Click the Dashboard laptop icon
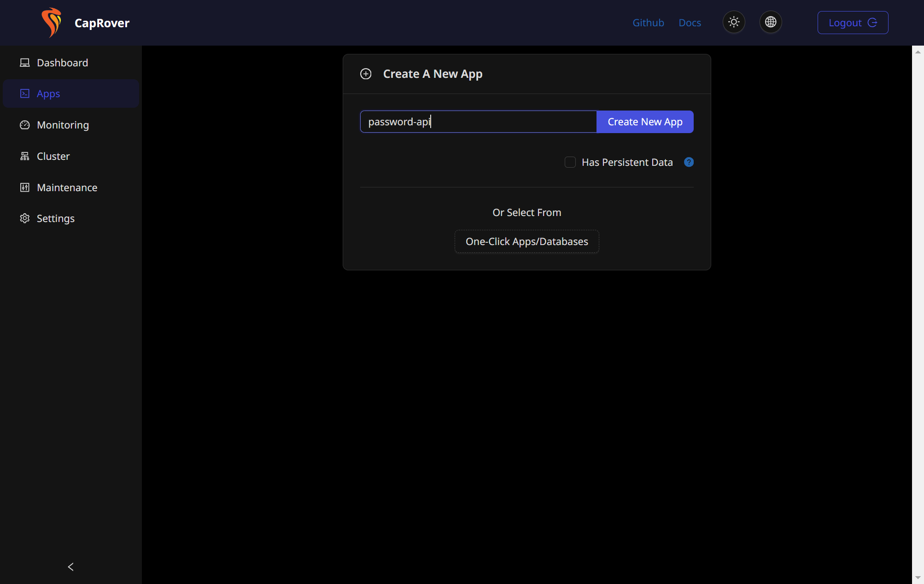Viewport: 924px width, 584px height. point(25,63)
